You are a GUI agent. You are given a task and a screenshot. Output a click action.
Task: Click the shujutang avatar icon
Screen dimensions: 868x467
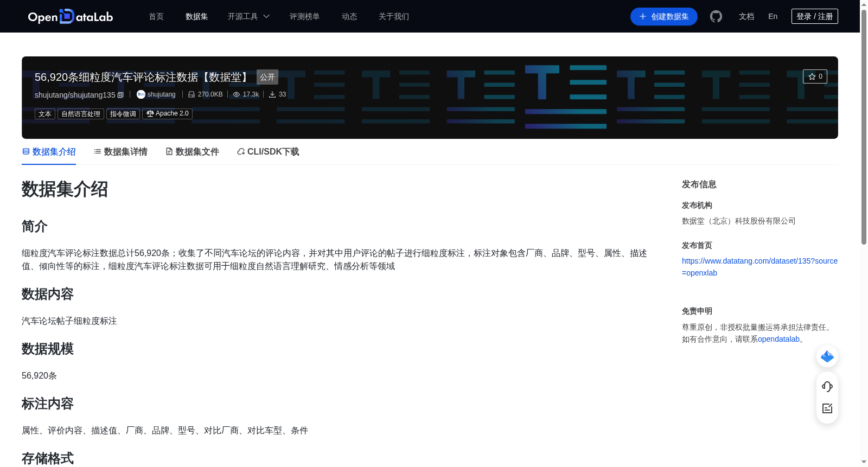tap(141, 94)
